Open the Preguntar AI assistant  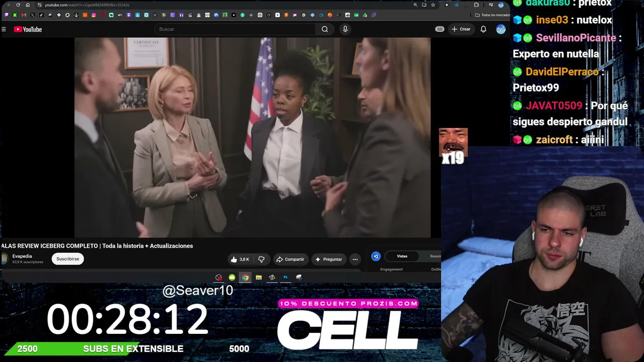click(329, 259)
